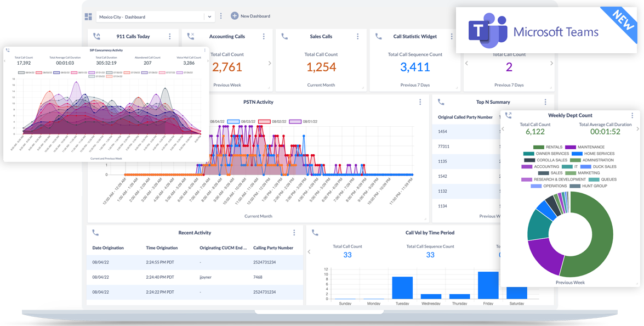
Task: Open the Accounting Calls widget menu
Action: tap(264, 37)
